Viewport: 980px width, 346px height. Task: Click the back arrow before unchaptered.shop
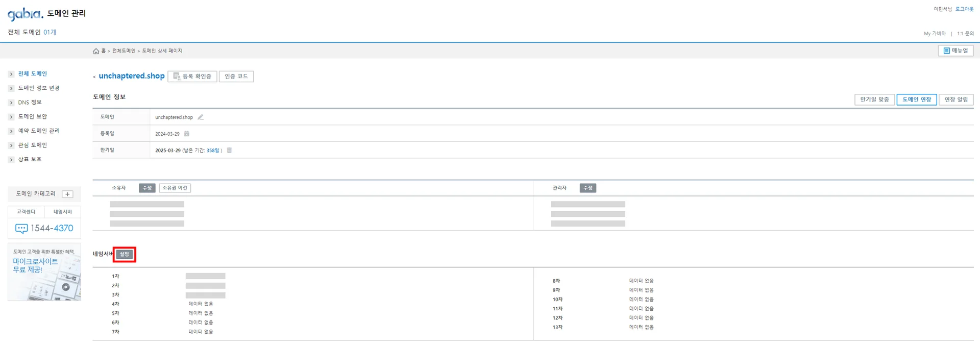pos(94,77)
